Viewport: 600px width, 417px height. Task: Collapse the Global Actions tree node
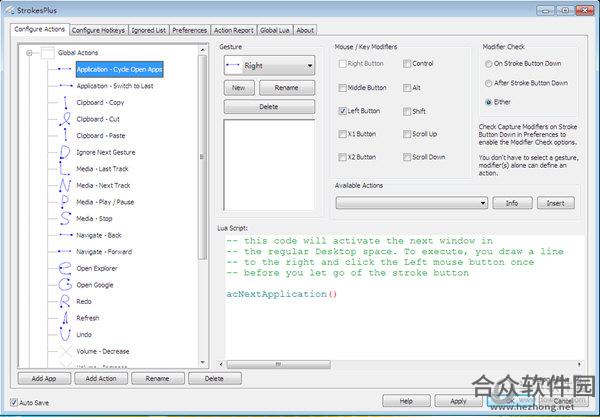29,53
